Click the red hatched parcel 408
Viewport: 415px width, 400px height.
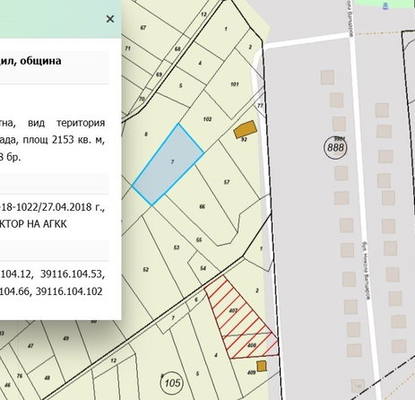[x=252, y=346]
